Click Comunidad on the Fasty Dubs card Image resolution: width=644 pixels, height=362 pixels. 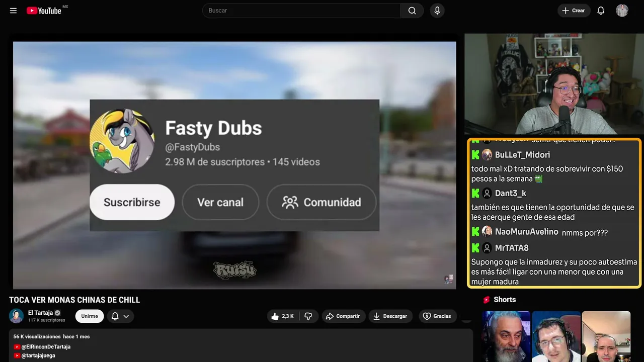point(321,202)
